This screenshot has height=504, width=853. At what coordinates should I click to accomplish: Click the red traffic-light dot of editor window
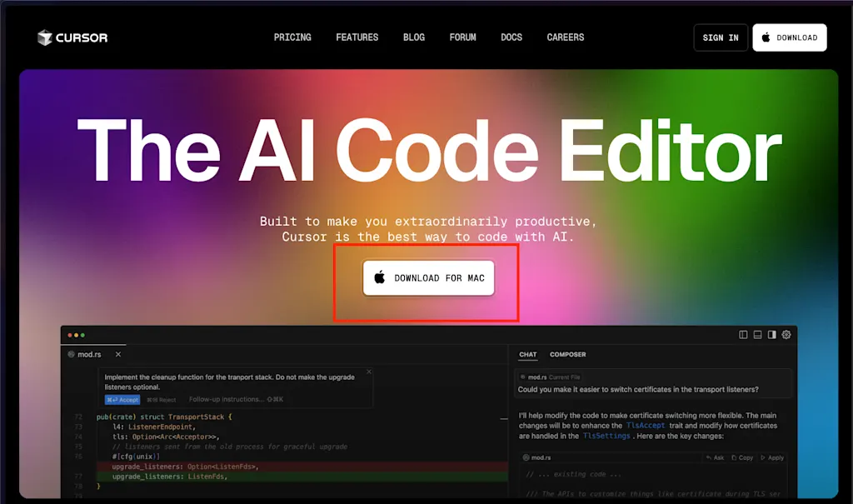pos(70,335)
